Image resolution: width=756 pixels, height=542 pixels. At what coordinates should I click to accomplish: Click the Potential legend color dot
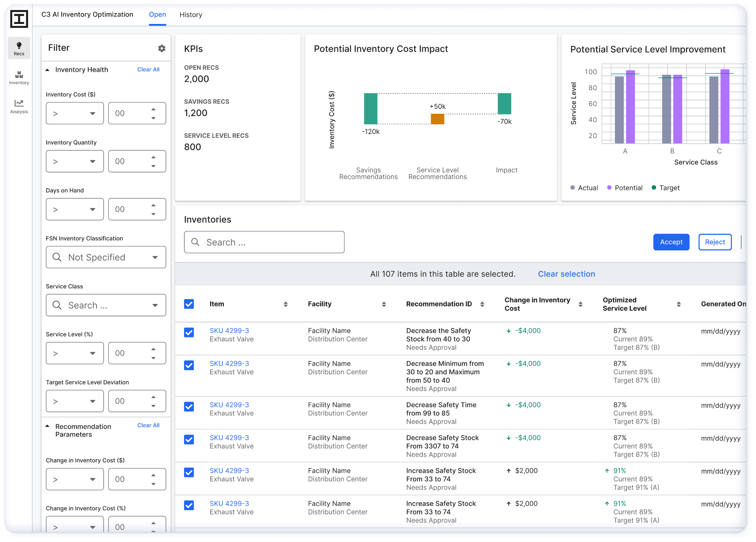[609, 188]
